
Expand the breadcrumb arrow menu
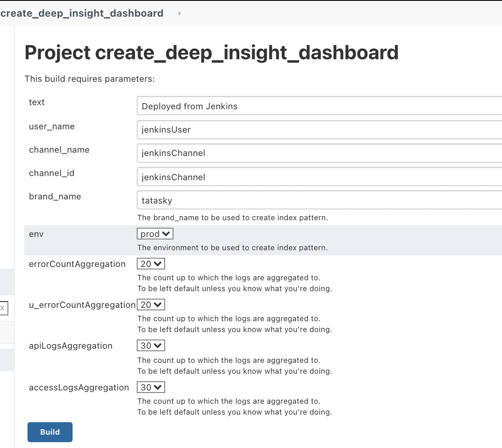[x=179, y=13]
